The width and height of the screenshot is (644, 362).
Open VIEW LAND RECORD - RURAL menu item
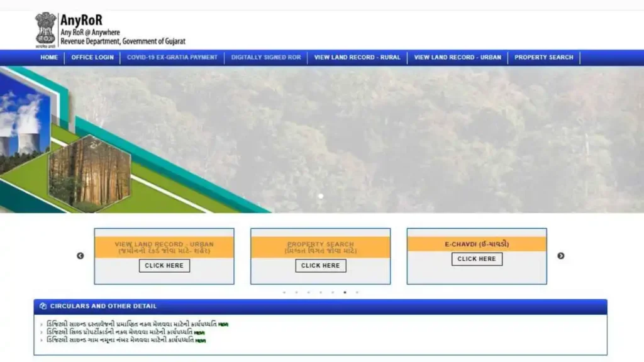(x=357, y=57)
